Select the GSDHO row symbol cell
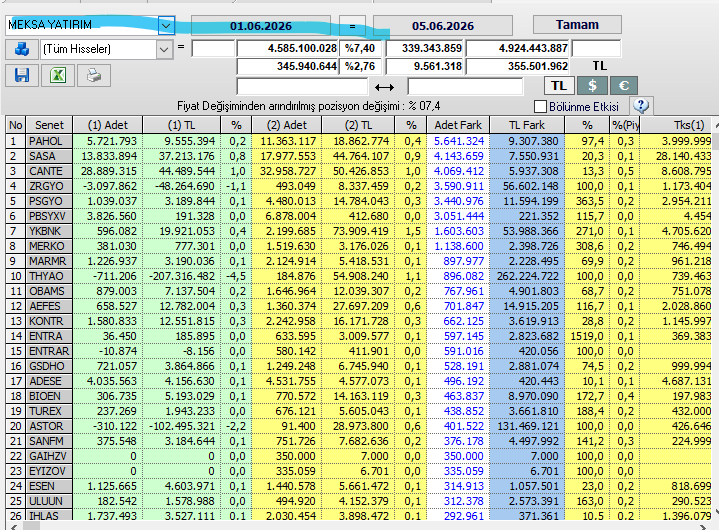 (49, 366)
